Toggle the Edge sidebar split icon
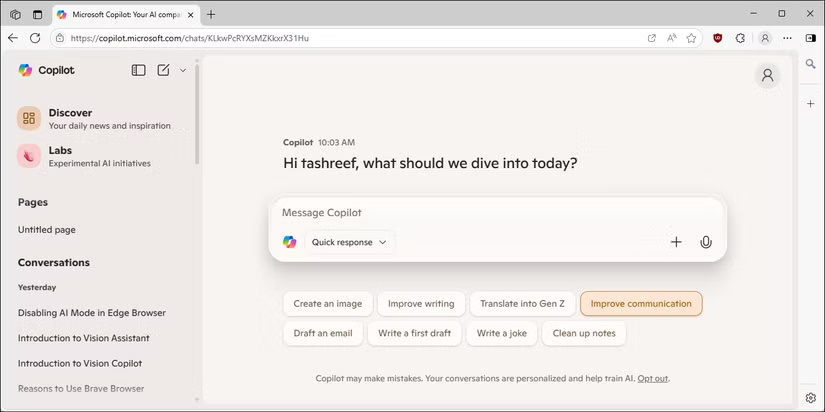The width and height of the screenshot is (825, 412). tap(810, 38)
